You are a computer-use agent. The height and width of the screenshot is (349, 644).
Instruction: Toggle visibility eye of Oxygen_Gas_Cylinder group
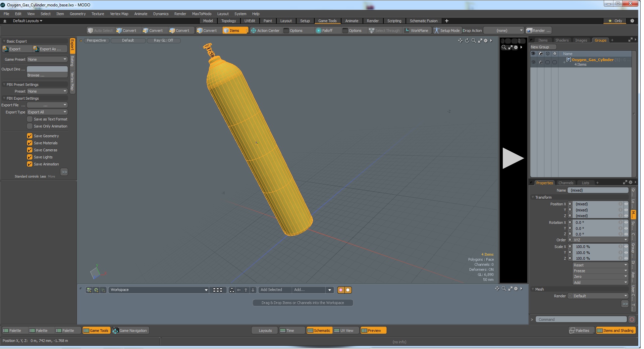coord(533,62)
